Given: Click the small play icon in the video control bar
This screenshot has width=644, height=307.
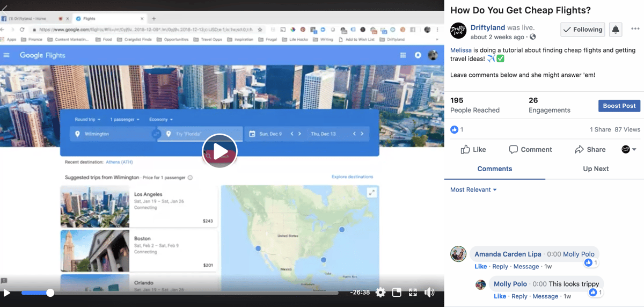Looking at the screenshot, I should 7,293.
